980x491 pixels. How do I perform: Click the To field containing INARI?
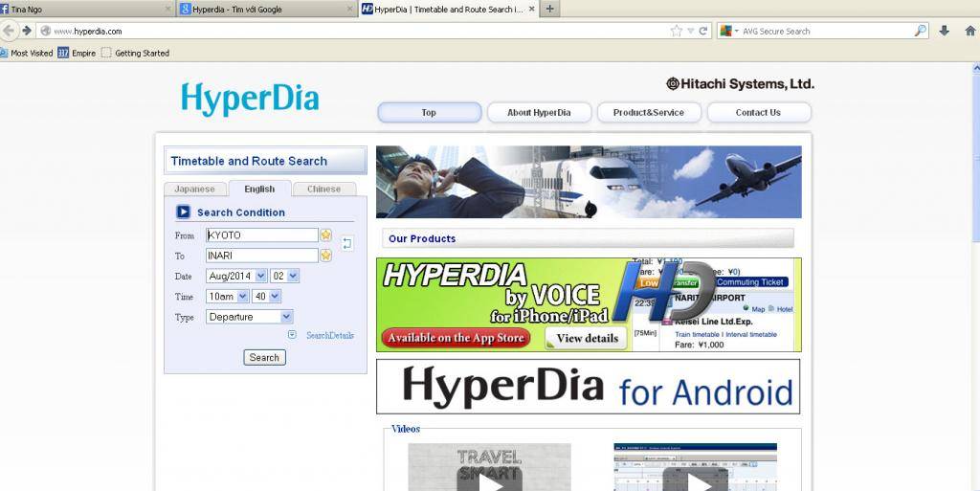click(x=262, y=255)
